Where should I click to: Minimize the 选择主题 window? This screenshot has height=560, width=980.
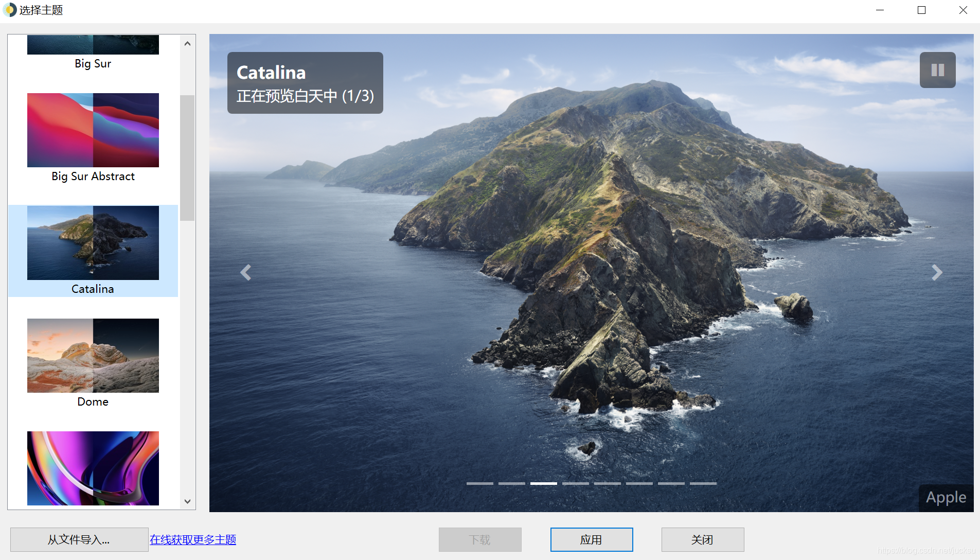point(880,10)
